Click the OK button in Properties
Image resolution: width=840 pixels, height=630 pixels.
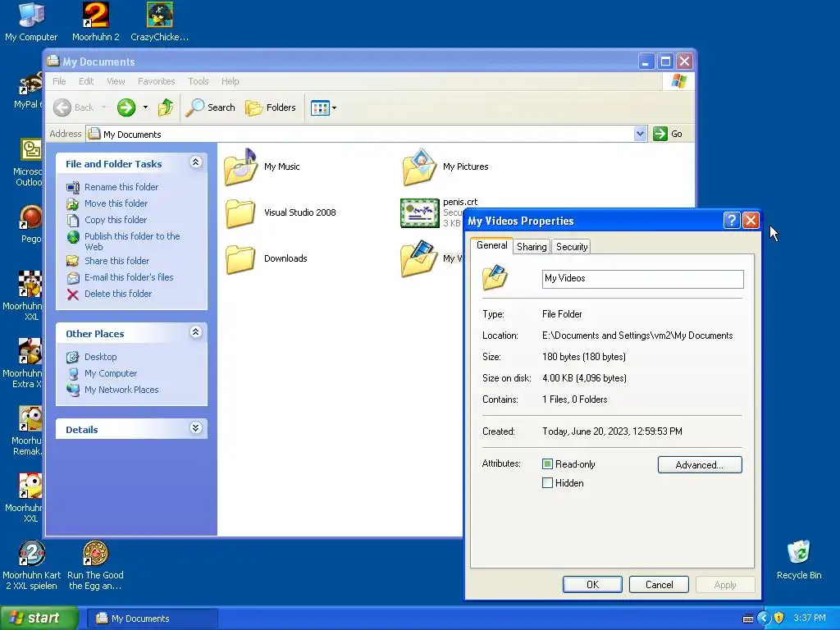(x=592, y=584)
